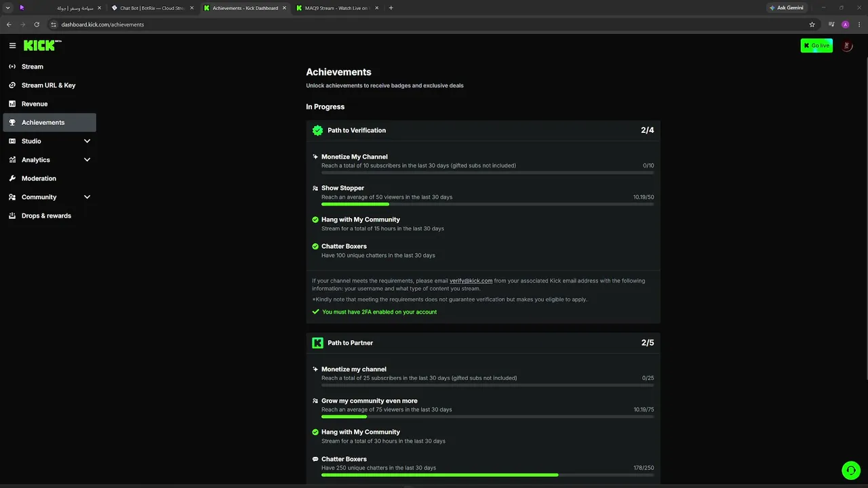The width and height of the screenshot is (868, 488).
Task: Click the browser address bar
Action: pyautogui.click(x=431, y=24)
